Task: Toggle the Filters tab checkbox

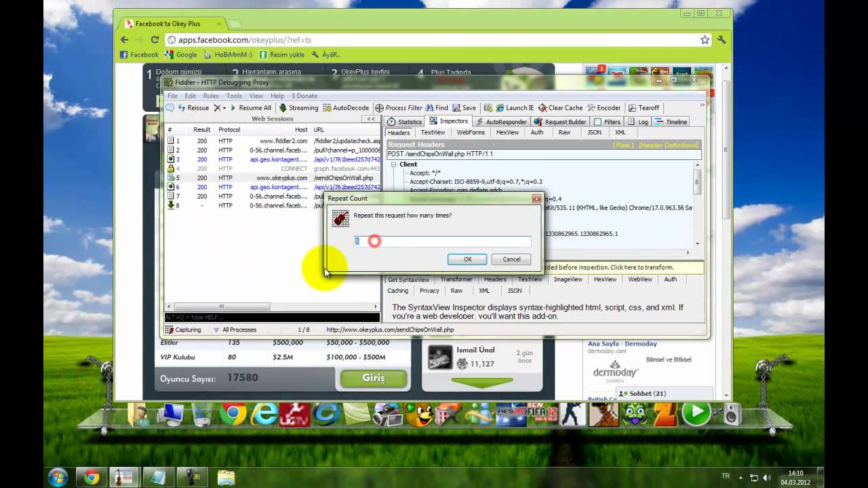Action: click(x=597, y=122)
